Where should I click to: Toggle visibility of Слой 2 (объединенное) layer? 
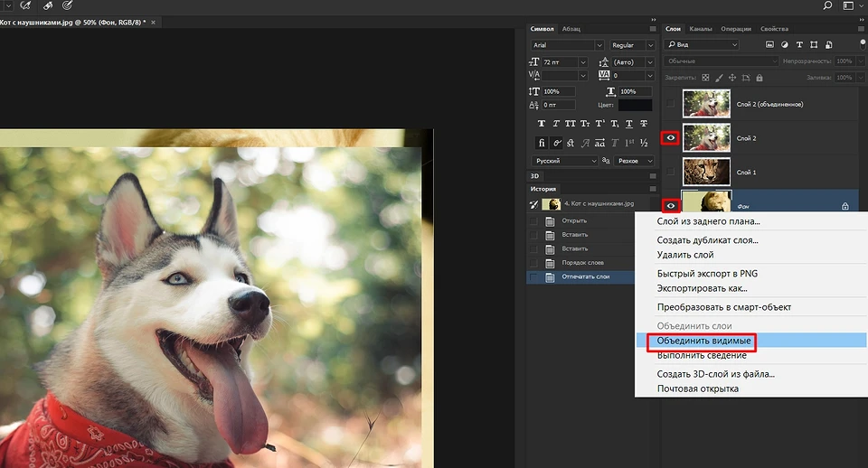(x=671, y=105)
